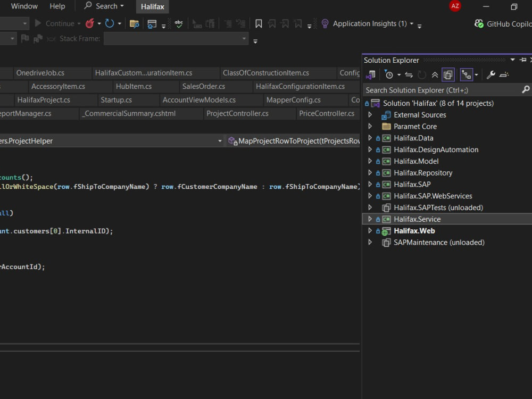Open the MapProjectRowToProject member dropdown
The width and height of the screenshot is (532, 399).
(x=294, y=141)
